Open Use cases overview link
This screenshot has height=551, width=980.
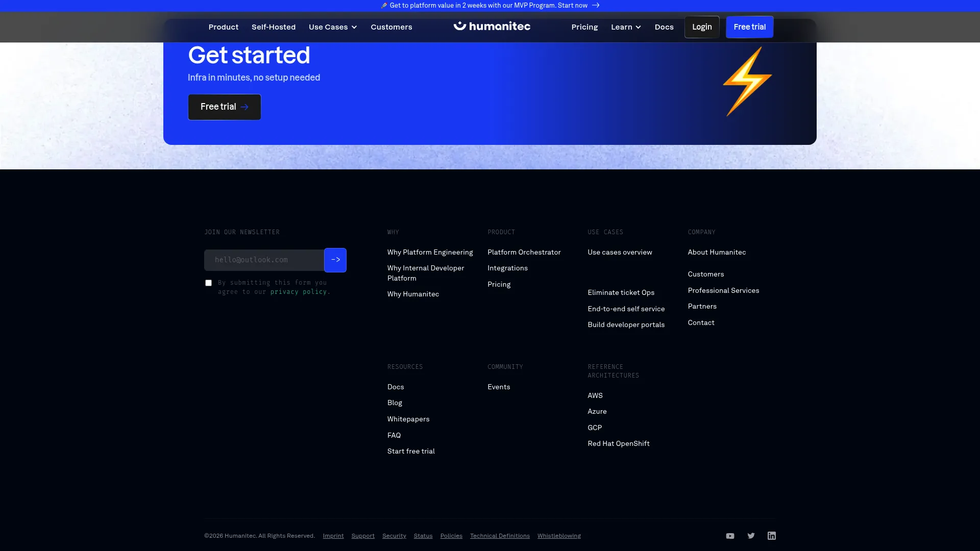pyautogui.click(x=620, y=253)
